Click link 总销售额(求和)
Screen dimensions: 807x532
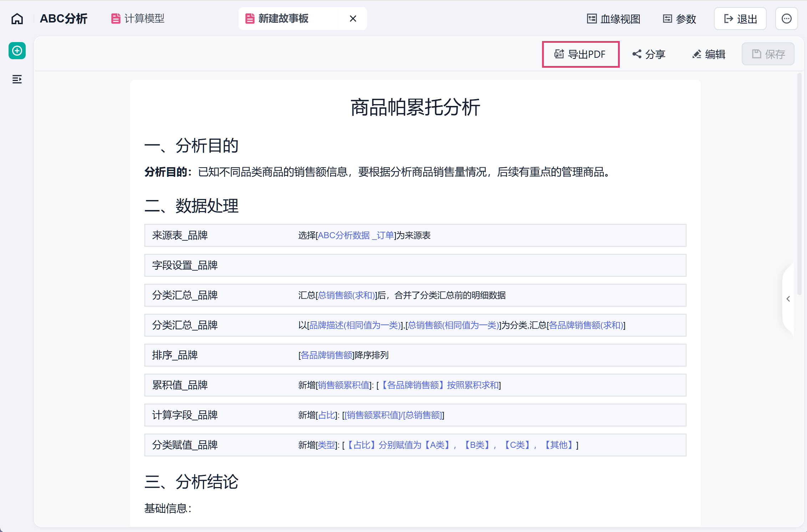point(346,295)
